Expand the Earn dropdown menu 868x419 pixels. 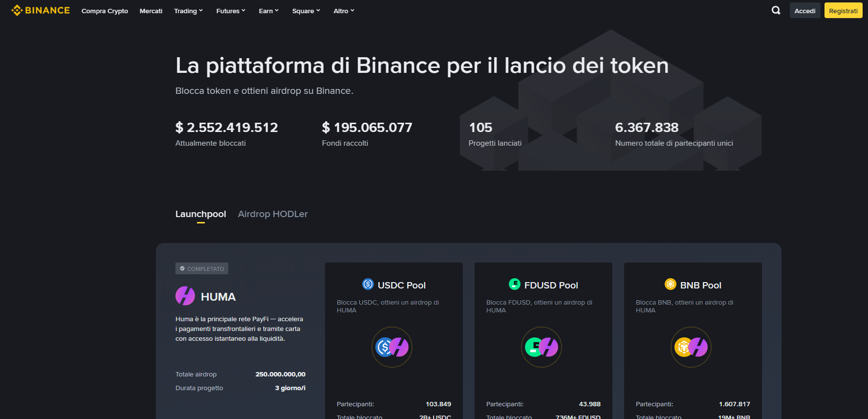point(268,11)
